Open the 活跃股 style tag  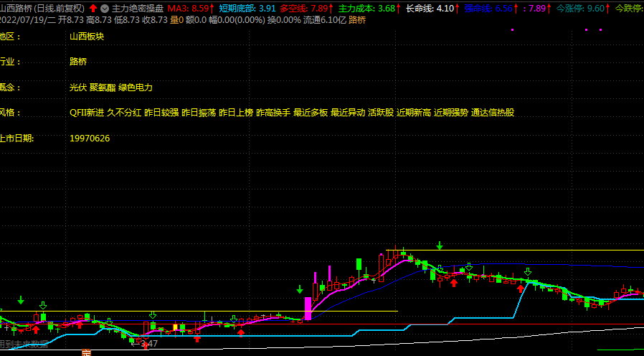[x=381, y=113]
